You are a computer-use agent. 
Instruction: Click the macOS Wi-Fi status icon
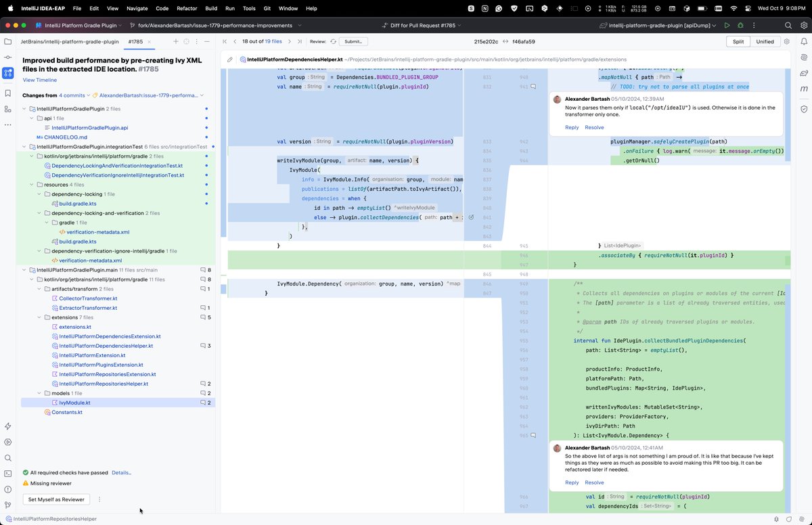click(x=734, y=8)
